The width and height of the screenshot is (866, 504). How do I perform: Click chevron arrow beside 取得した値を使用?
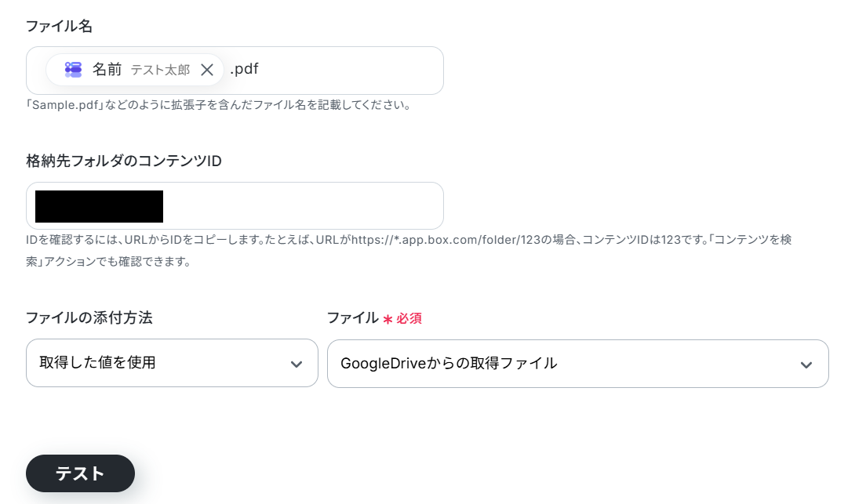click(297, 364)
